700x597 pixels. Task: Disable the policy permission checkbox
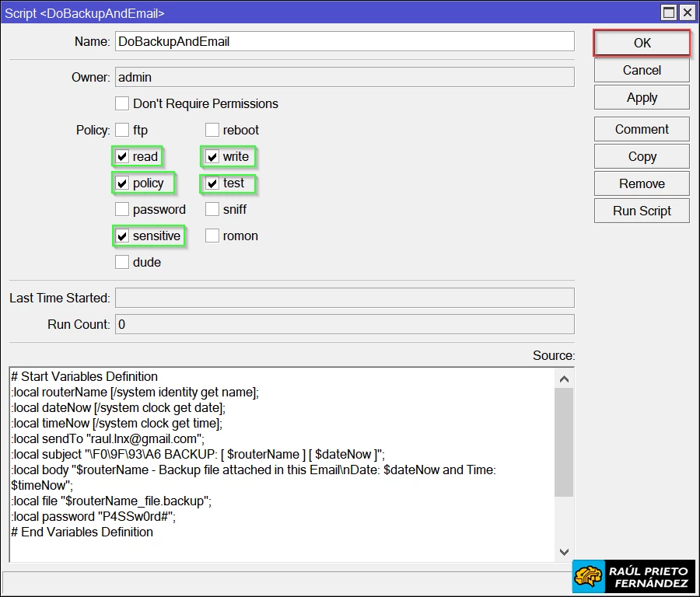tap(122, 183)
